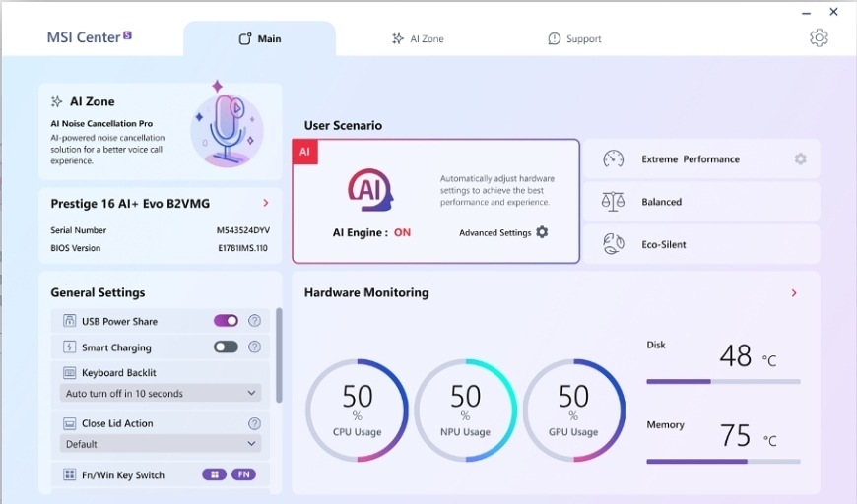Viewport: 857px width, 504px height.
Task: Click the Smart Charging bolt icon
Action: coord(69,346)
